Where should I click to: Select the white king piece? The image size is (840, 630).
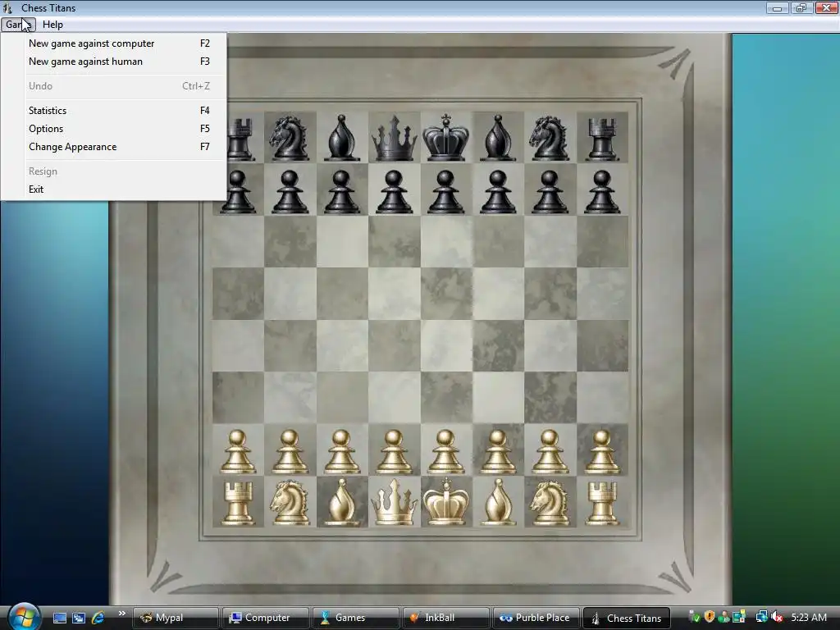pyautogui.click(x=445, y=502)
